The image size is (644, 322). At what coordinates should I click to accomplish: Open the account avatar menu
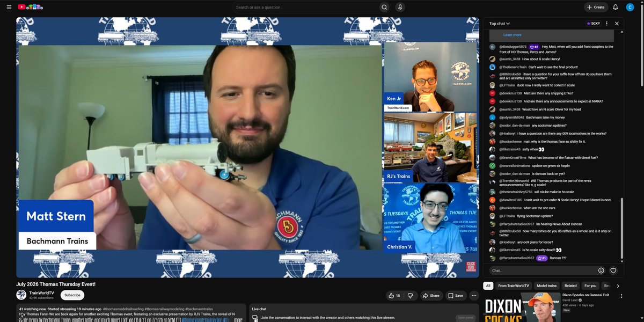630,7
